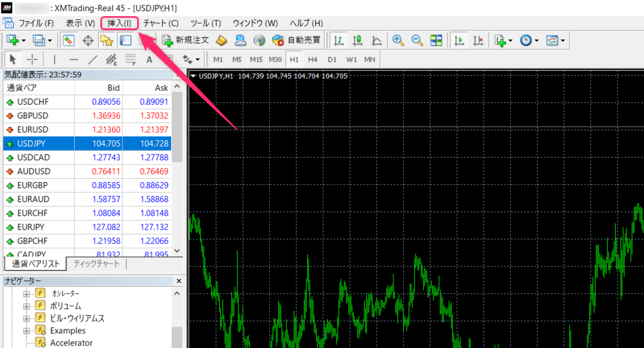Select the crosshair tool
Image resolution: width=644 pixels, height=348 pixels.
32,60
